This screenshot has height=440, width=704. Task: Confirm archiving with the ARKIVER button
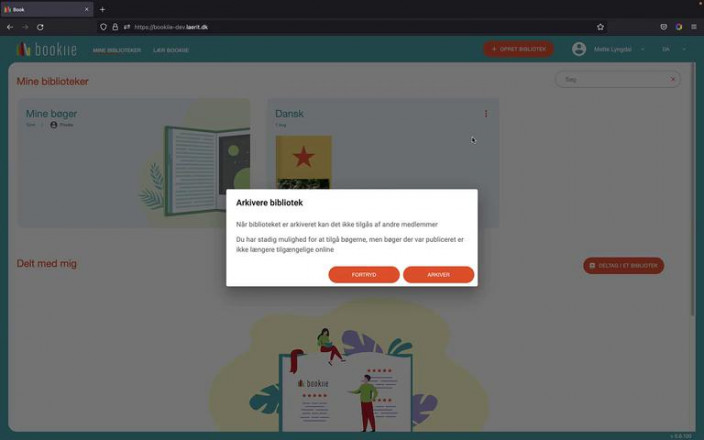pos(438,274)
